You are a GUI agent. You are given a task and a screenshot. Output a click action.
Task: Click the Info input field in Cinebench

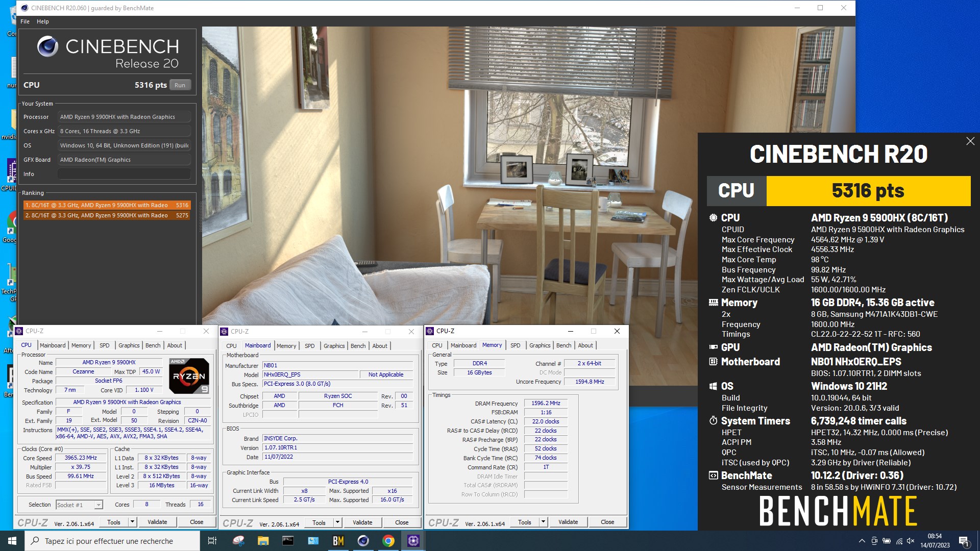tap(124, 174)
